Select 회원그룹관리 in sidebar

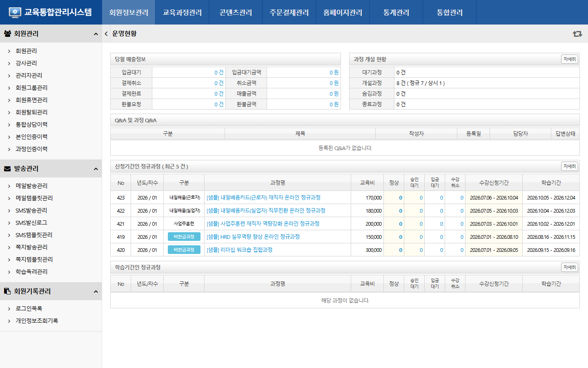(31, 88)
